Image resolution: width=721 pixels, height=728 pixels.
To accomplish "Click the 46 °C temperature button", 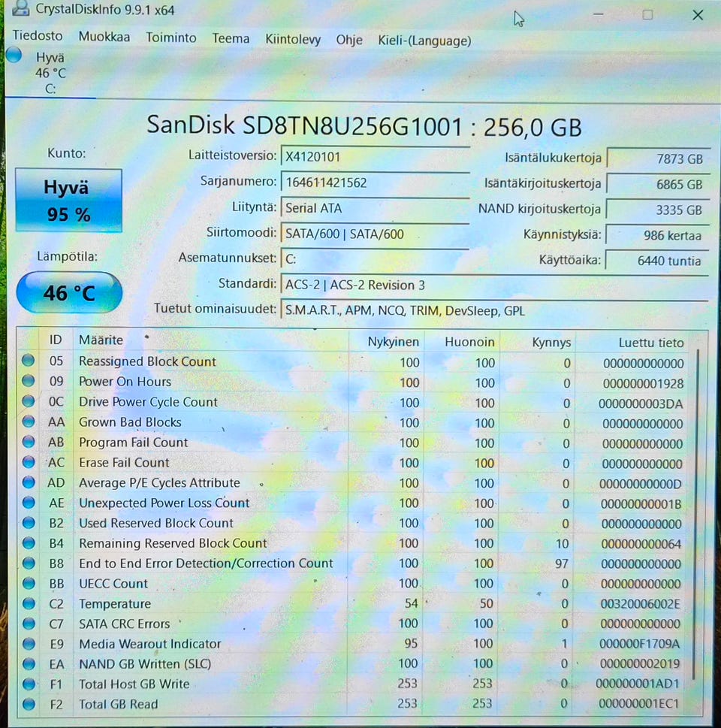I will 69,292.
